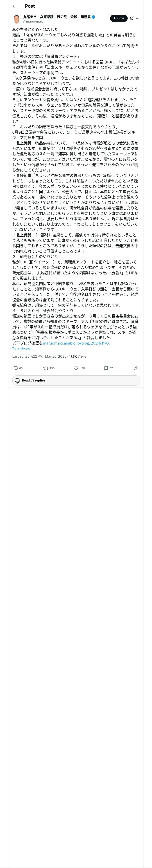152x868 pixels.
Task: Bookmark this post
Action: pyautogui.click(x=106, y=368)
